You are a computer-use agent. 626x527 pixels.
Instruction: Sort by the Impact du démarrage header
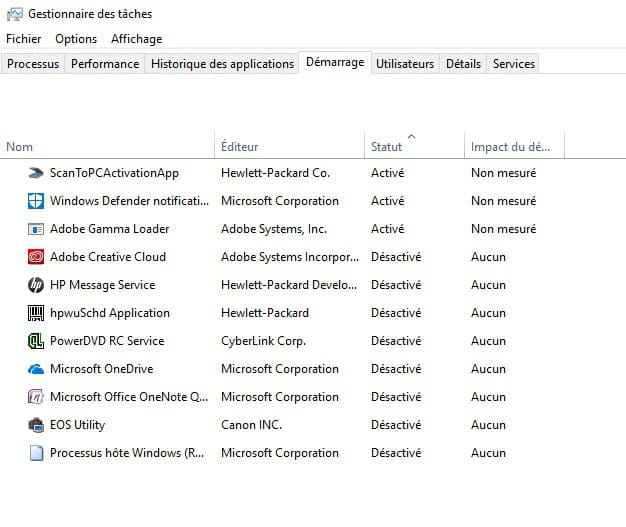pyautogui.click(x=515, y=147)
